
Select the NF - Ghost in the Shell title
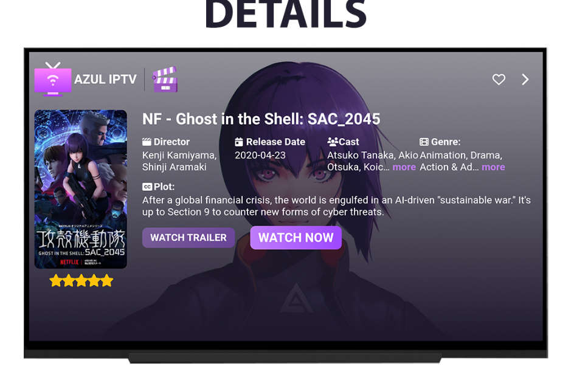261,119
